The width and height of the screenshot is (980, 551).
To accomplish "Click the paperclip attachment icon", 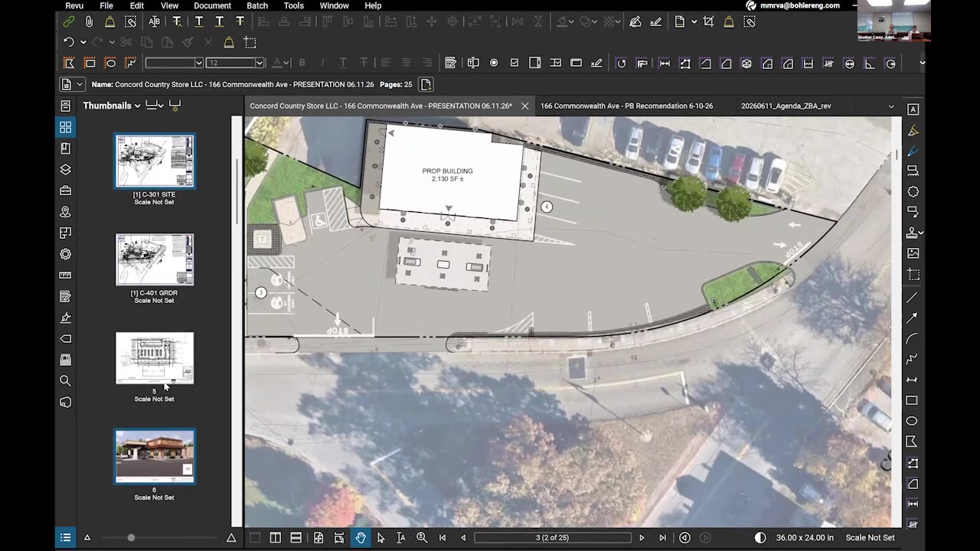I will (90, 22).
